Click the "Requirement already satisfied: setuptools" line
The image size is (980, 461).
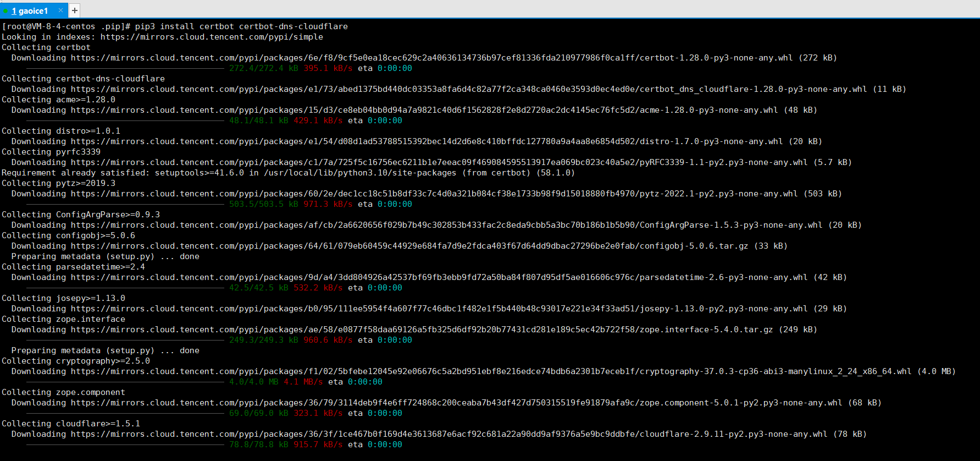coord(287,173)
